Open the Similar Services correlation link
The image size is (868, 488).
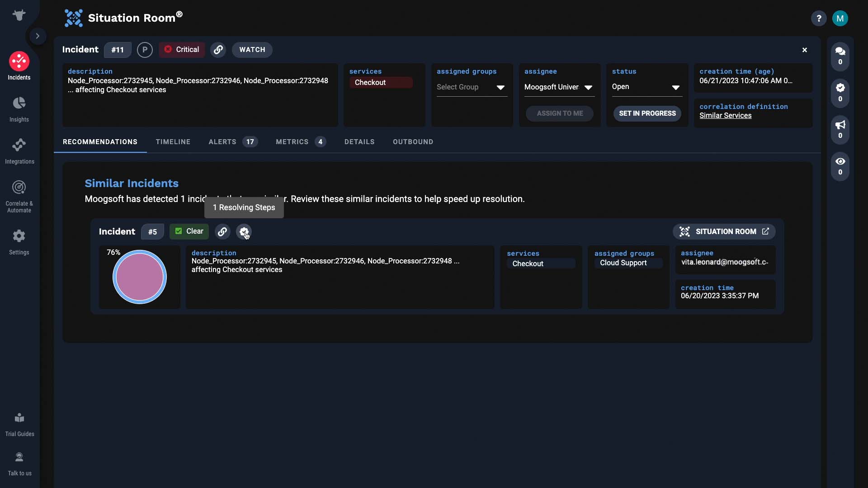tap(726, 116)
